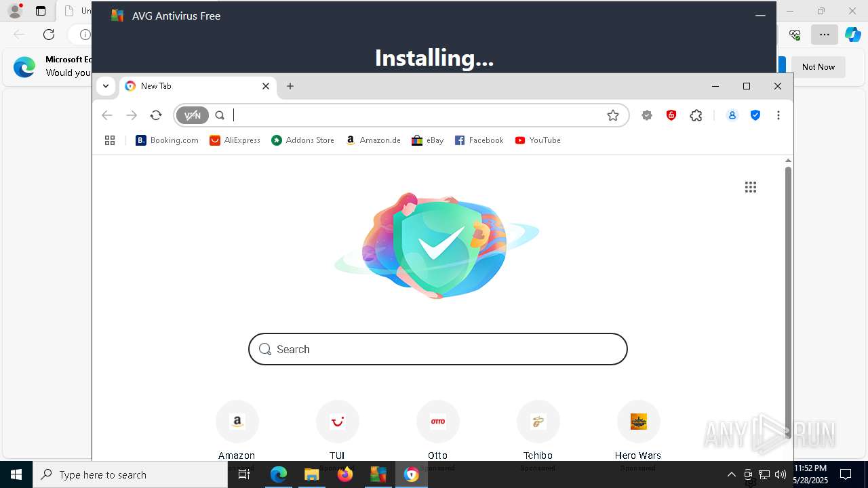
Task: Open the YouTube bookmark
Action: click(x=537, y=140)
